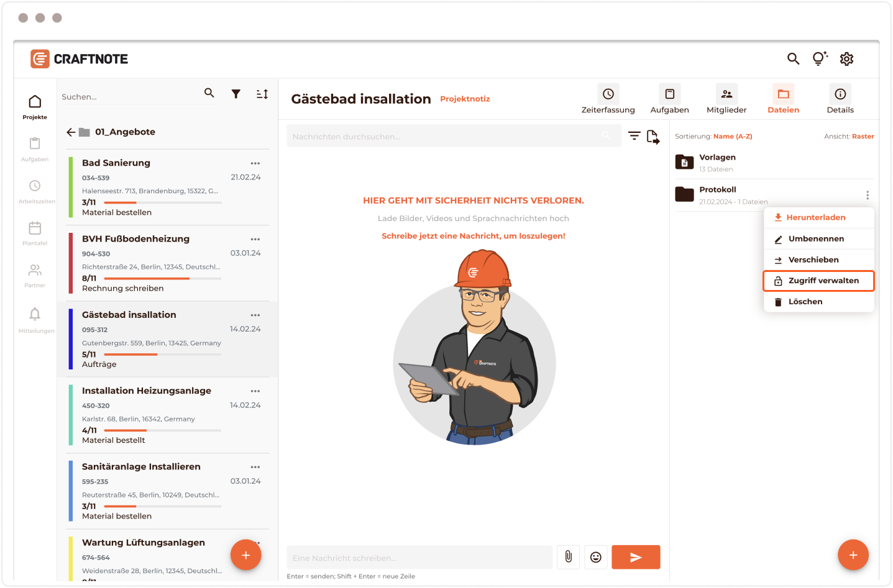Screen dimensions: 893x588
Task: Change sorting via Name (A-Z)
Action: point(732,137)
